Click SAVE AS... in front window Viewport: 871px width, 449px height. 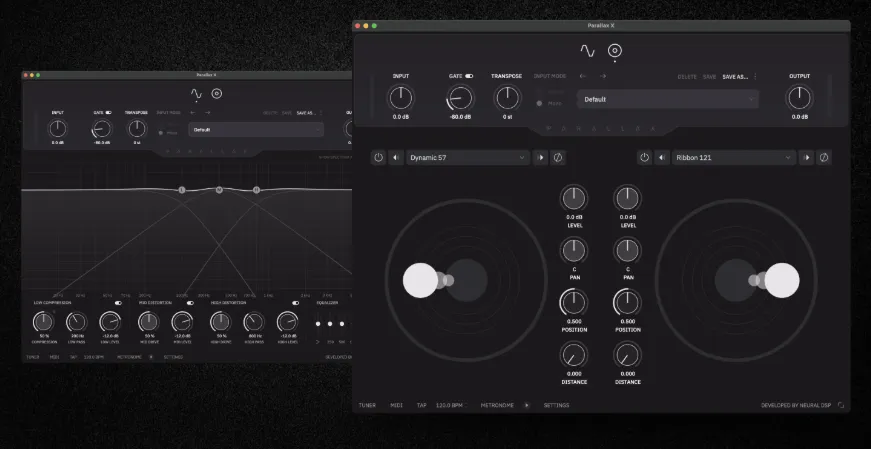[x=735, y=77]
